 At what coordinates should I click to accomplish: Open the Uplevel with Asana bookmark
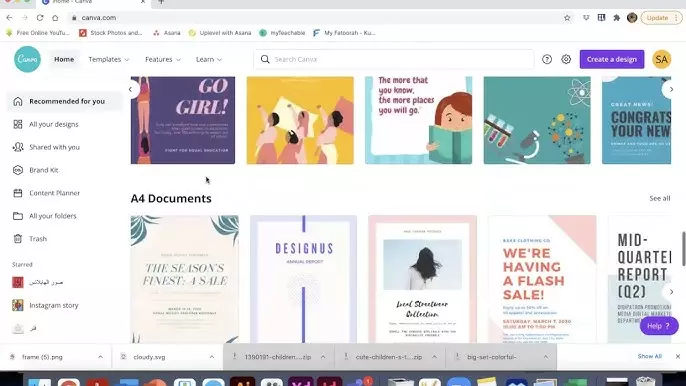[x=220, y=33]
